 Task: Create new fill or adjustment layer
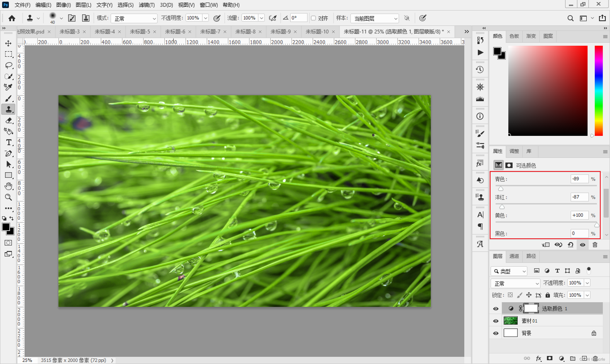(x=561, y=359)
